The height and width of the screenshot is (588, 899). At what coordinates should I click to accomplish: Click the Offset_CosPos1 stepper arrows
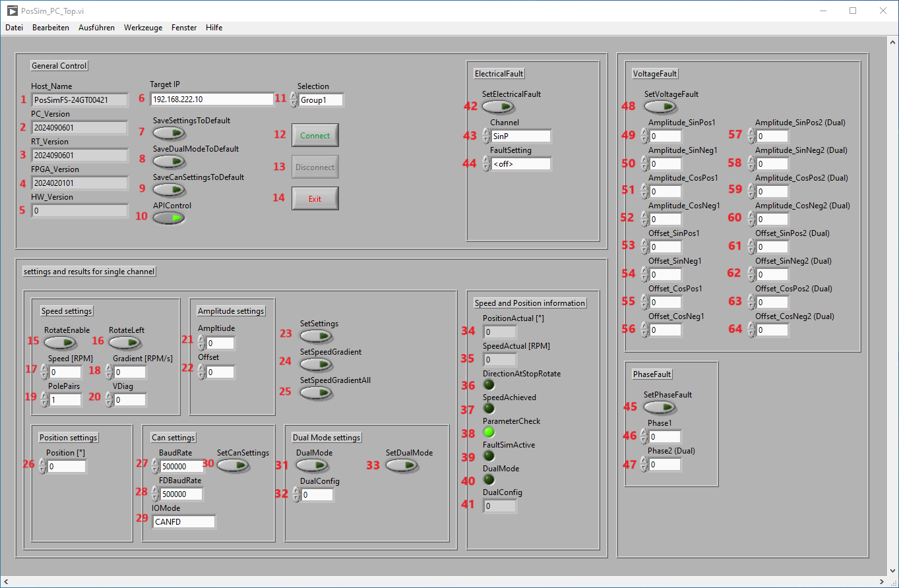coord(644,302)
